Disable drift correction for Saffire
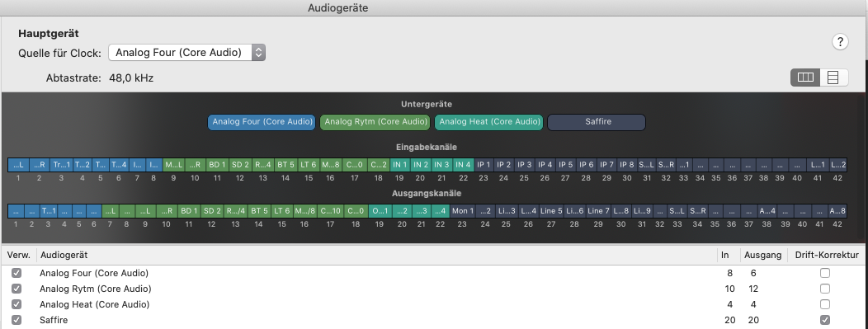Screen dimensions: 868x329 (x=825, y=320)
